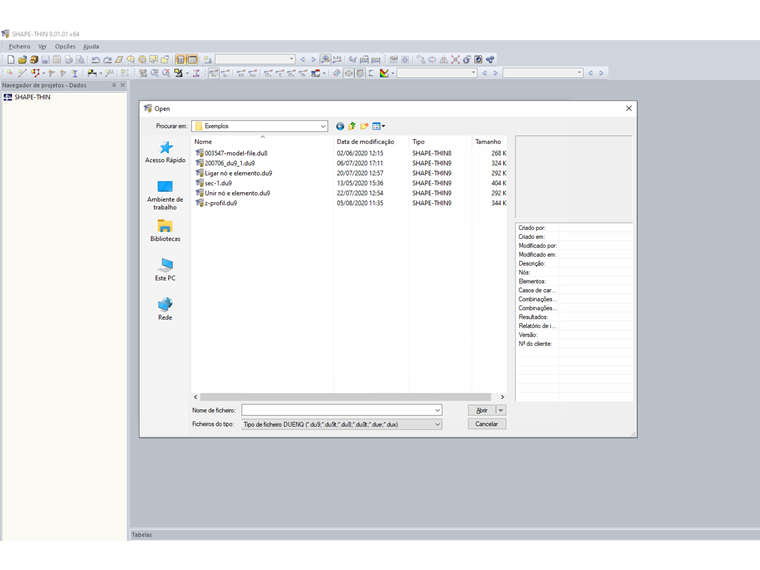The height and width of the screenshot is (570, 760).
Task: Pin the Navegador de projetos panel
Action: tap(114, 85)
